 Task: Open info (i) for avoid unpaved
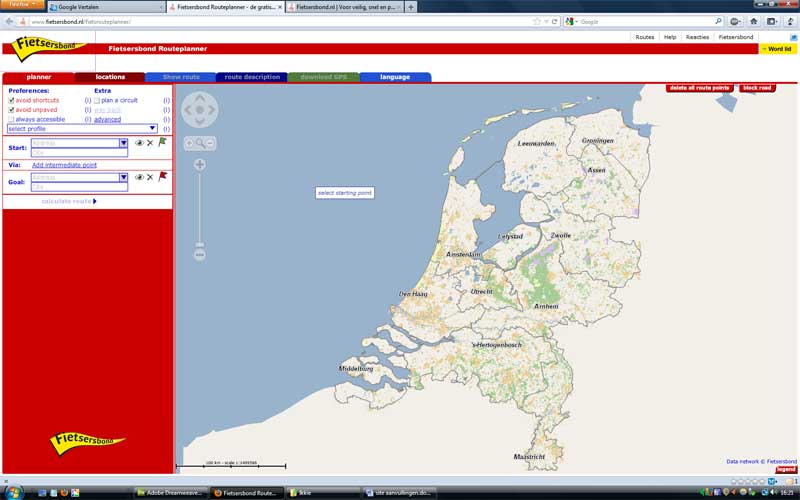coord(88,110)
